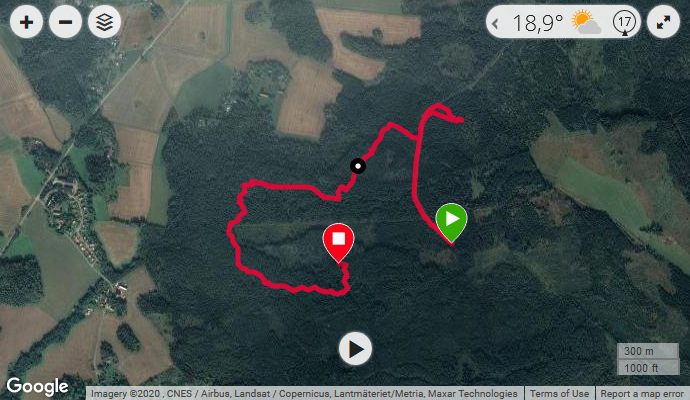Zoom out with the minus button
This screenshot has width=690, height=400.
66,22
